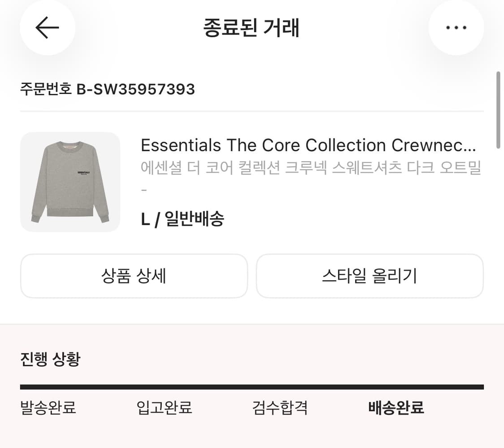Tap the dash below the Korean product name
This screenshot has width=504, height=448.
pyautogui.click(x=144, y=189)
